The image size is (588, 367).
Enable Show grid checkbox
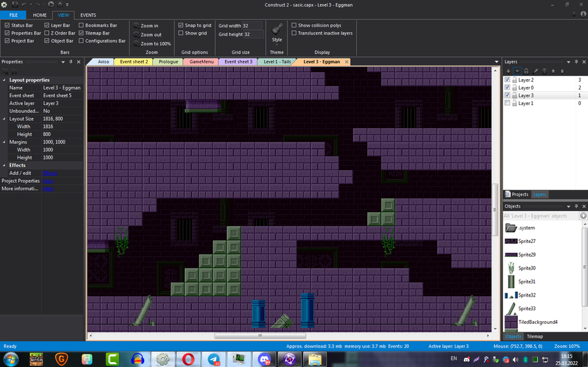point(181,33)
